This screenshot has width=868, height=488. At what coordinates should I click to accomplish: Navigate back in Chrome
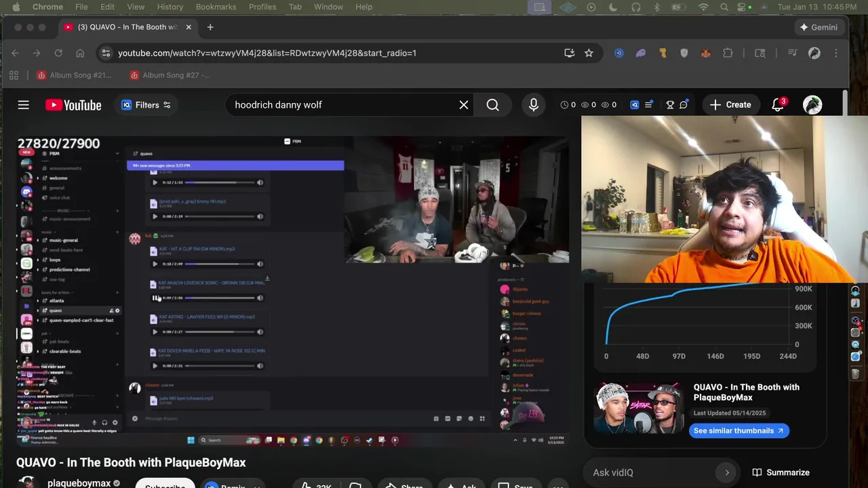click(15, 53)
